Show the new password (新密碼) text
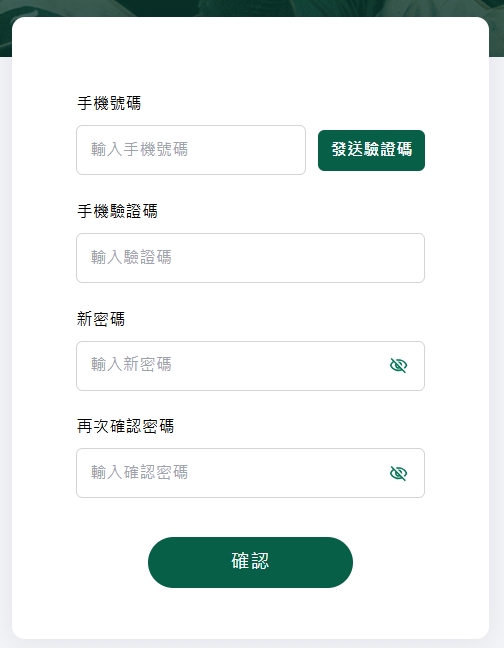The width and height of the screenshot is (504, 648). pyautogui.click(x=398, y=365)
